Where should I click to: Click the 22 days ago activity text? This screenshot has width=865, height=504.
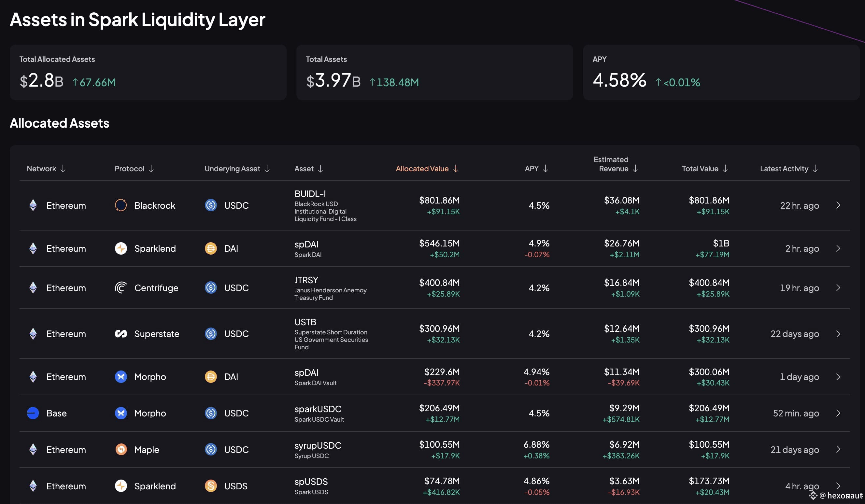[795, 333]
